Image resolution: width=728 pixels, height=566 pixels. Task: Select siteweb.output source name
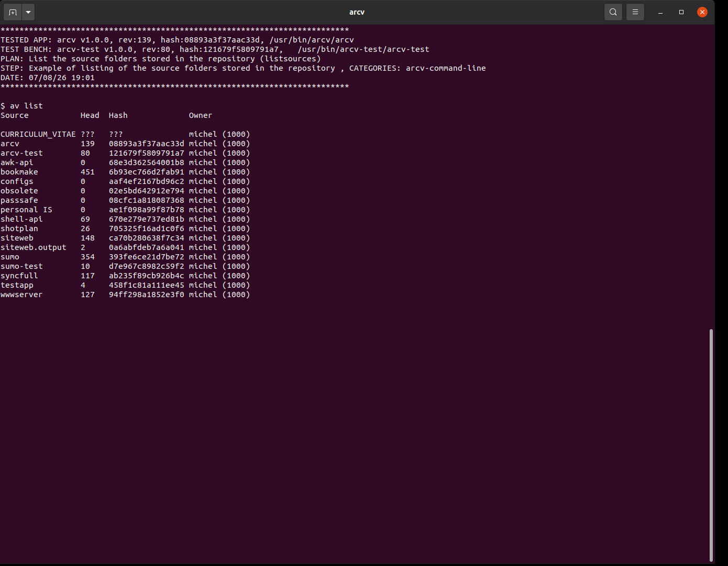34,247
